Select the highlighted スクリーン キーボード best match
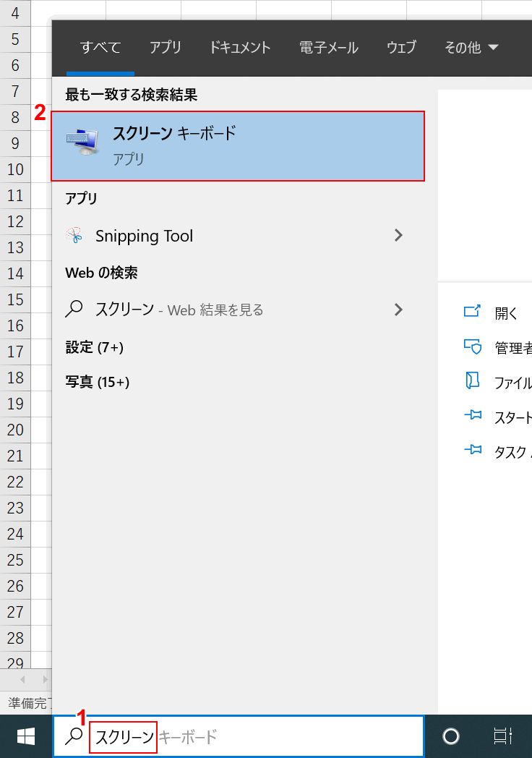The height and width of the screenshot is (758, 532). [x=238, y=145]
